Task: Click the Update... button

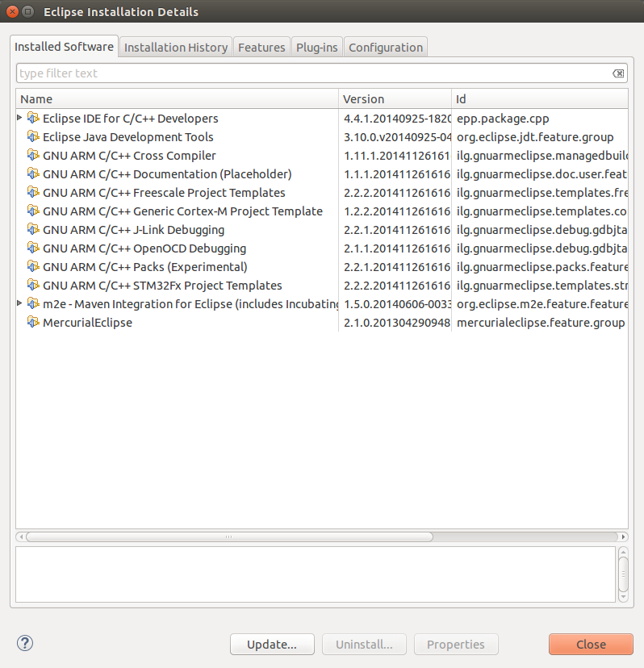Action: [272, 644]
